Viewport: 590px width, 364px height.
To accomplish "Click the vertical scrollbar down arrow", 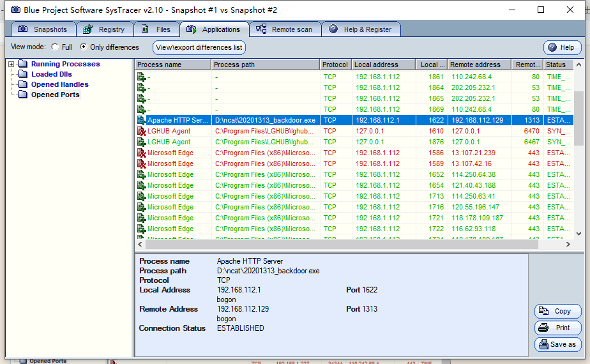I will (579, 234).
